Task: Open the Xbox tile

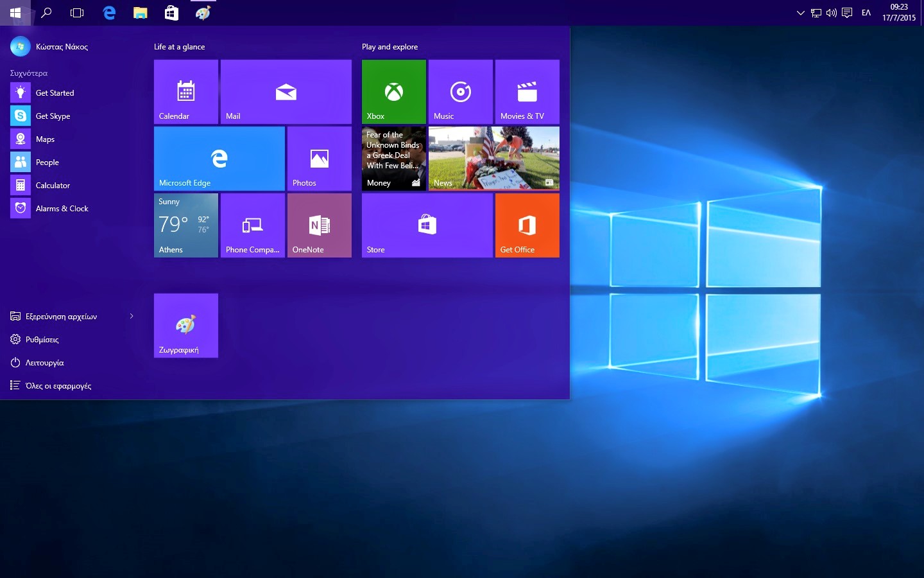Action: [x=393, y=92]
